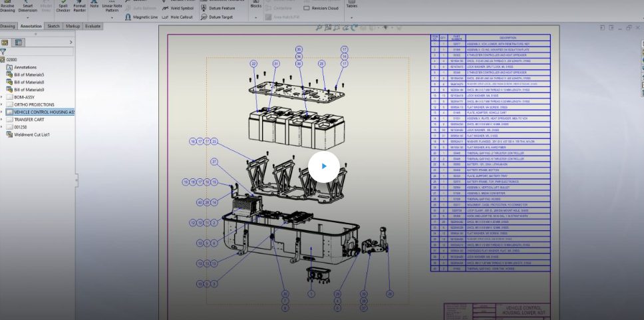
Task: Insert a Hole Callout
Action: pyautogui.click(x=178, y=17)
